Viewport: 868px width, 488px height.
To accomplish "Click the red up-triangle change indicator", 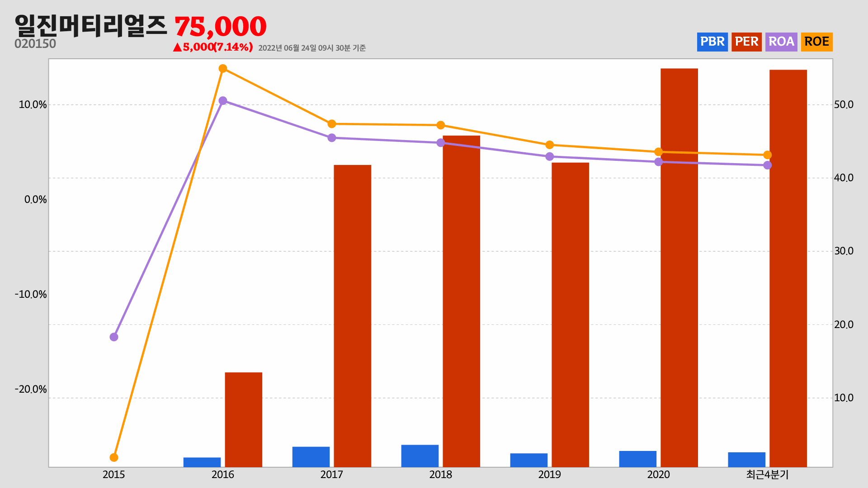I will click(177, 47).
